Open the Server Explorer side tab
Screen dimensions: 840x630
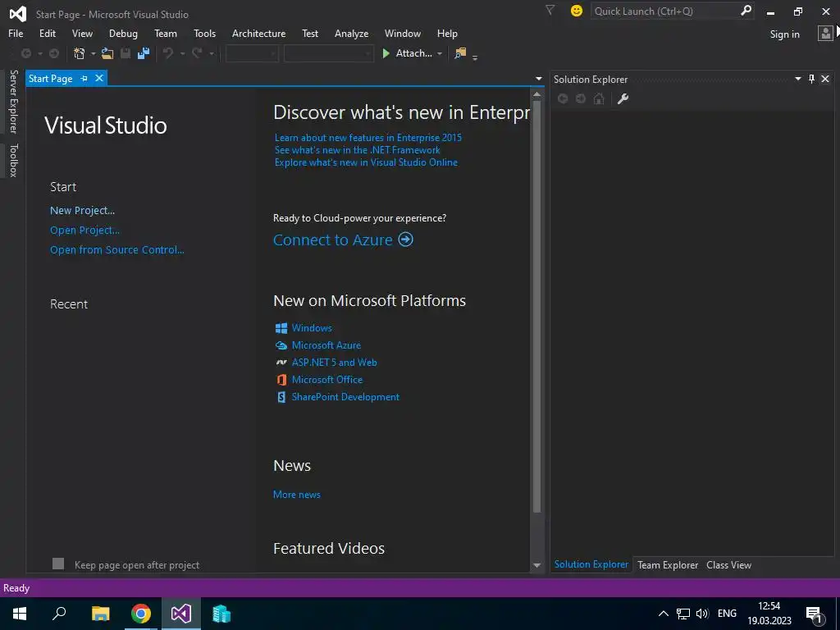(x=14, y=101)
